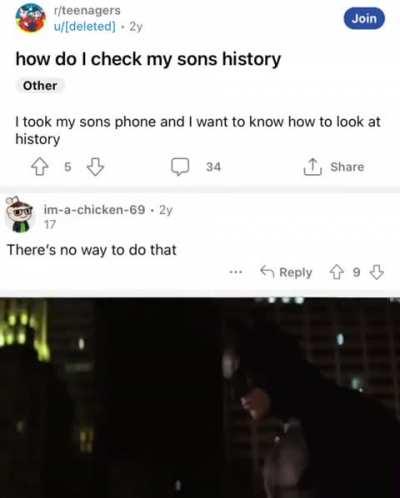Click the reply arrow icon on comment
Viewport: 400px width, 498px height.
[x=267, y=272]
